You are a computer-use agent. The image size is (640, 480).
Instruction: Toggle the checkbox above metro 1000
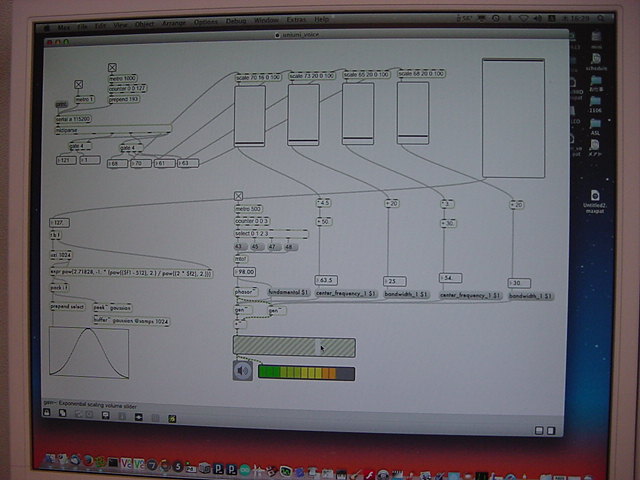[x=112, y=67]
